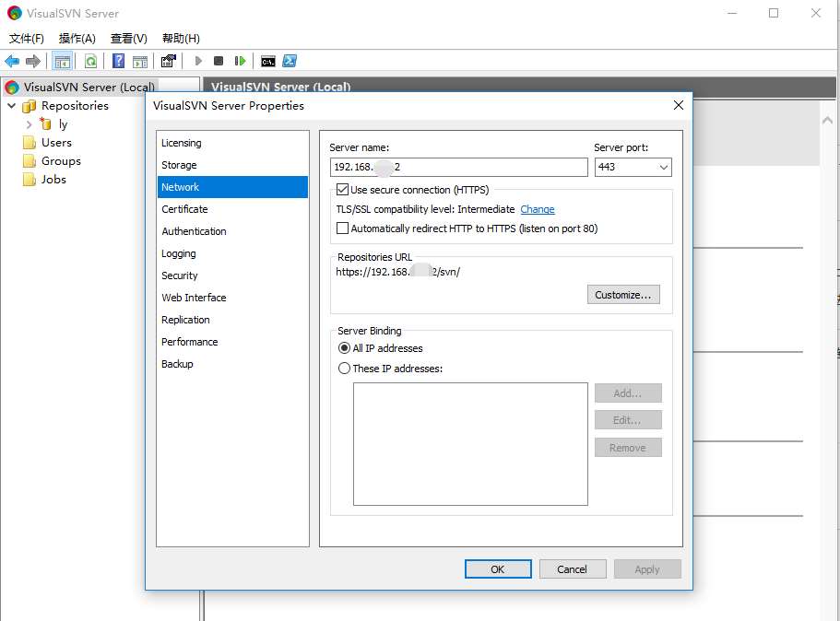Select All IP addresses radio button
Screen dimensions: 840x621
pos(345,348)
